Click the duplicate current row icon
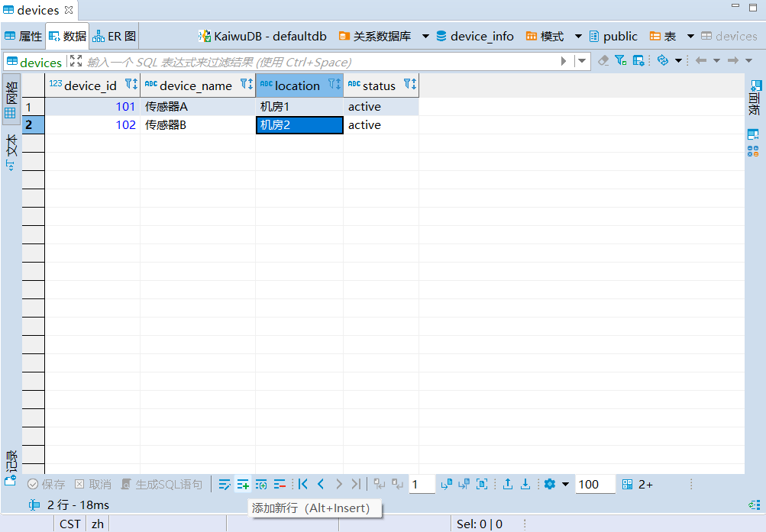This screenshot has height=532, width=766. [261, 485]
